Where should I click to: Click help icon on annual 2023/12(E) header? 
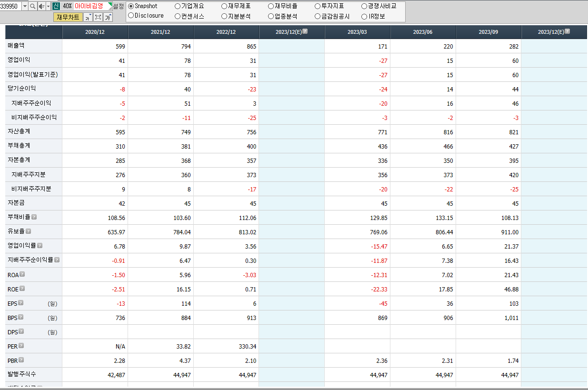(x=305, y=31)
